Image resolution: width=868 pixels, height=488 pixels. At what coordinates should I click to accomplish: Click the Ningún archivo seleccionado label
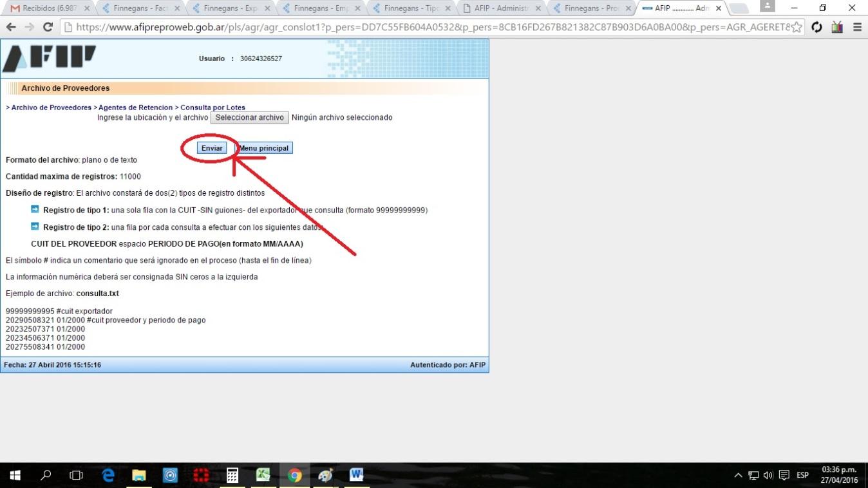point(342,118)
